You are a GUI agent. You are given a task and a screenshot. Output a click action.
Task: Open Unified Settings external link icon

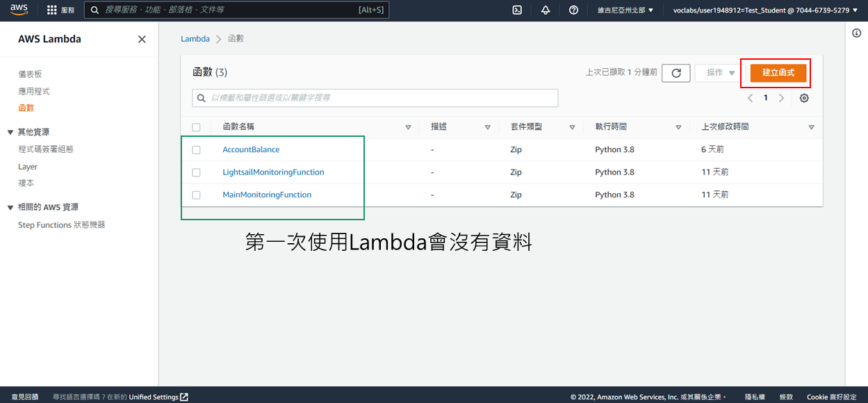click(184, 397)
